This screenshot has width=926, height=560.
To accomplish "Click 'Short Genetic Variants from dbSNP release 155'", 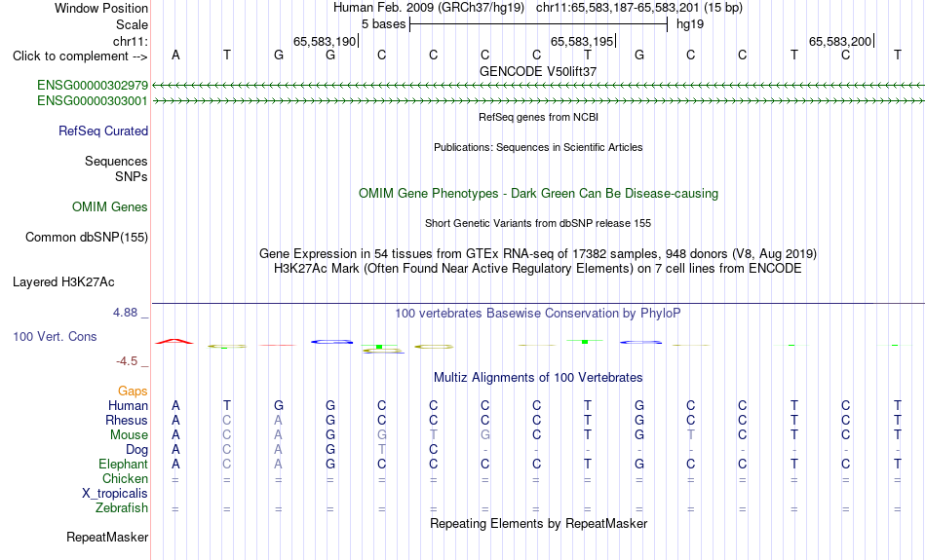I will [x=538, y=224].
